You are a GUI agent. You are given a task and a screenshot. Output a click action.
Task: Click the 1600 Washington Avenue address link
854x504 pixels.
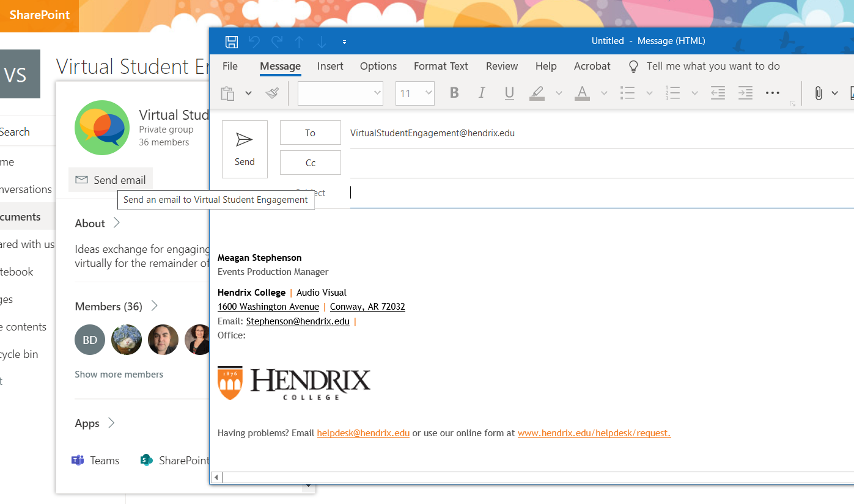[x=268, y=307]
